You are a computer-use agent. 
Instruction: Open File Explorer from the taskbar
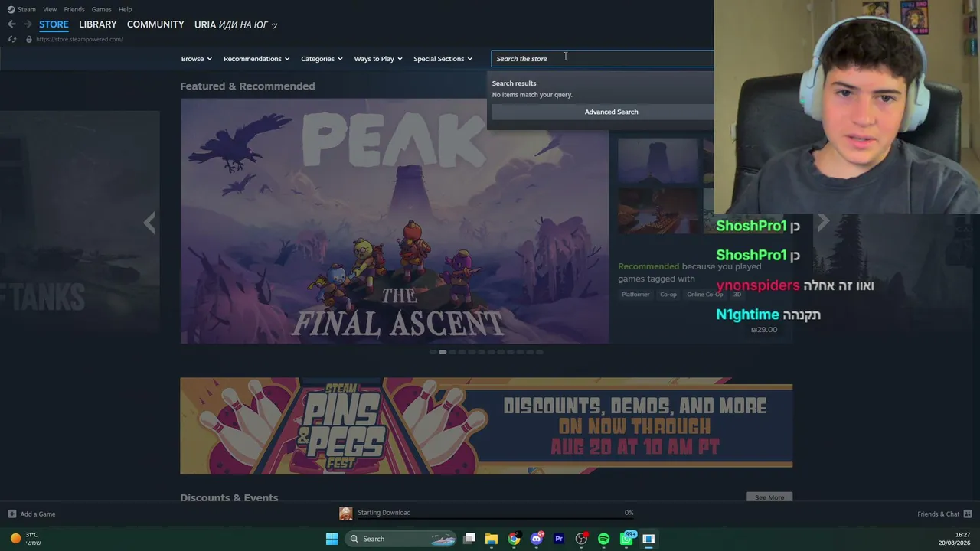tap(492, 539)
